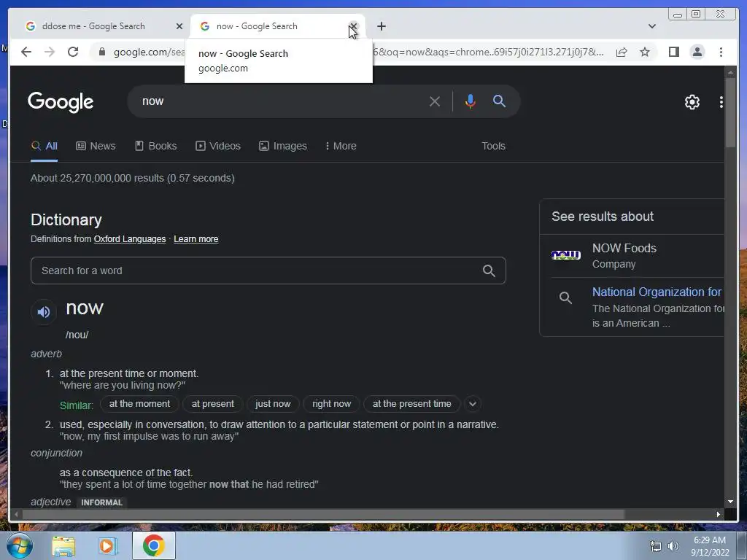747x560 pixels.
Task: Switch to the News tab
Action: tap(96, 146)
